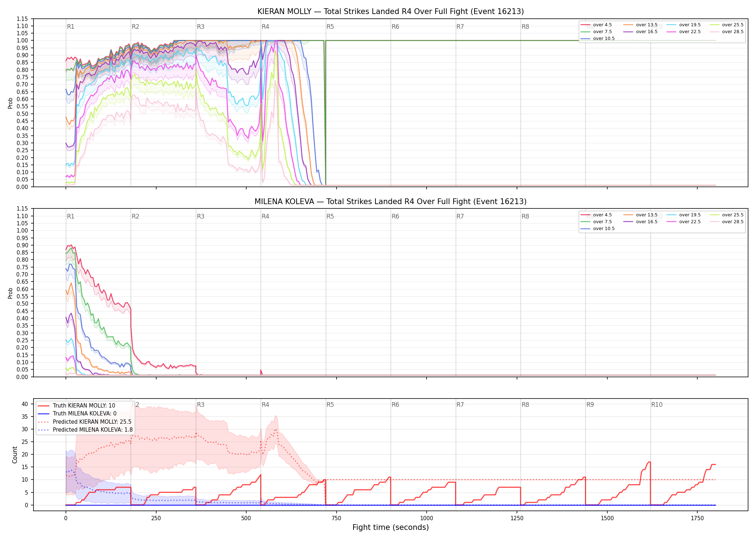756x540 pixels.
Task: Click the R6 round label in the Count chart
Action: pos(395,405)
